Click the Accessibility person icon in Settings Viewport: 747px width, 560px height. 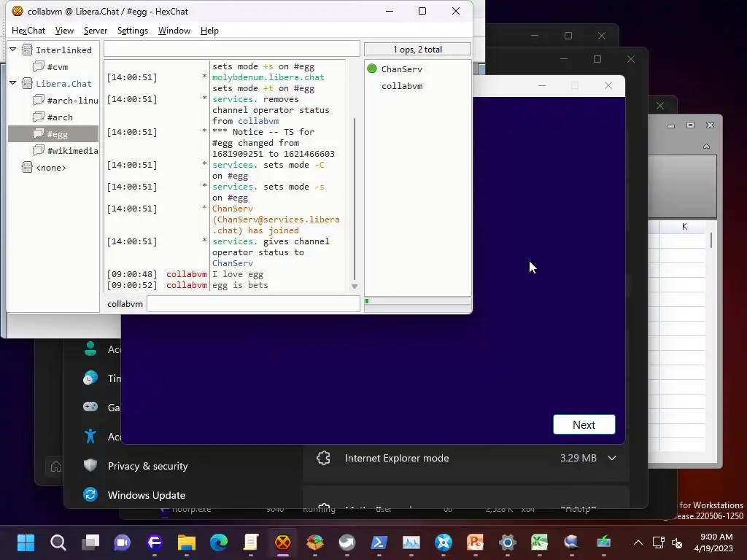[x=90, y=436]
